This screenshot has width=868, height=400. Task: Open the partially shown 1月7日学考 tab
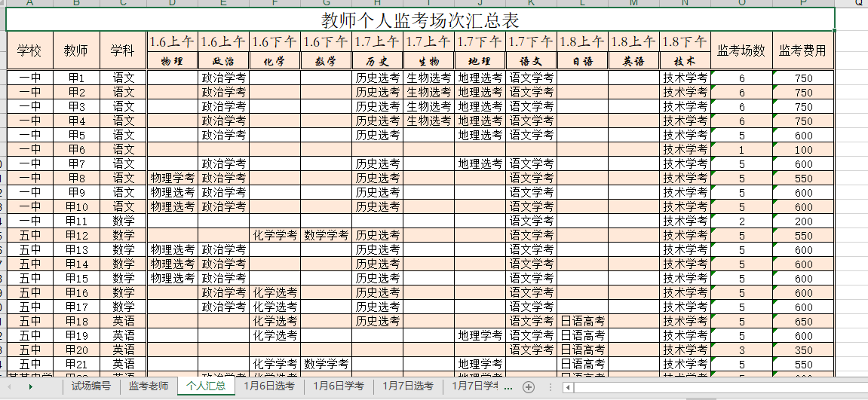[x=475, y=386]
